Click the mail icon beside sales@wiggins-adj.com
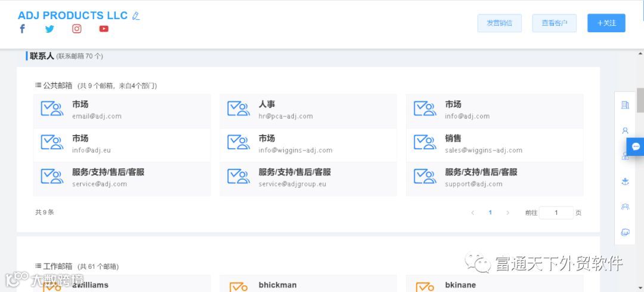This screenshot has height=292, width=644. click(x=425, y=142)
